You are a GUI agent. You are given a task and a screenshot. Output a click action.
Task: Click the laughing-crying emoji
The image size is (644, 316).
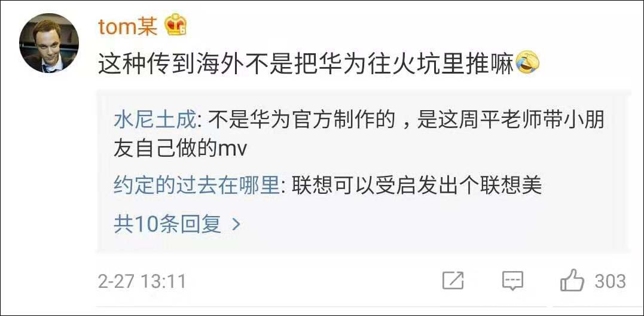tap(527, 62)
